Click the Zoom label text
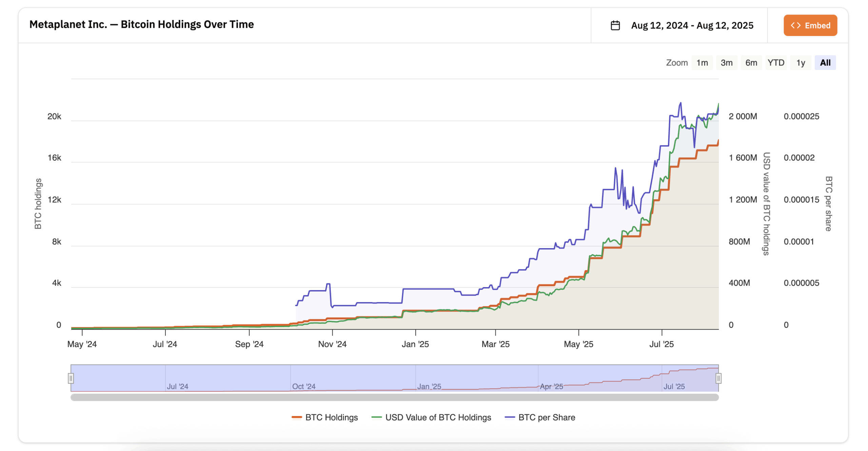The height and width of the screenshot is (451, 868). (x=677, y=63)
